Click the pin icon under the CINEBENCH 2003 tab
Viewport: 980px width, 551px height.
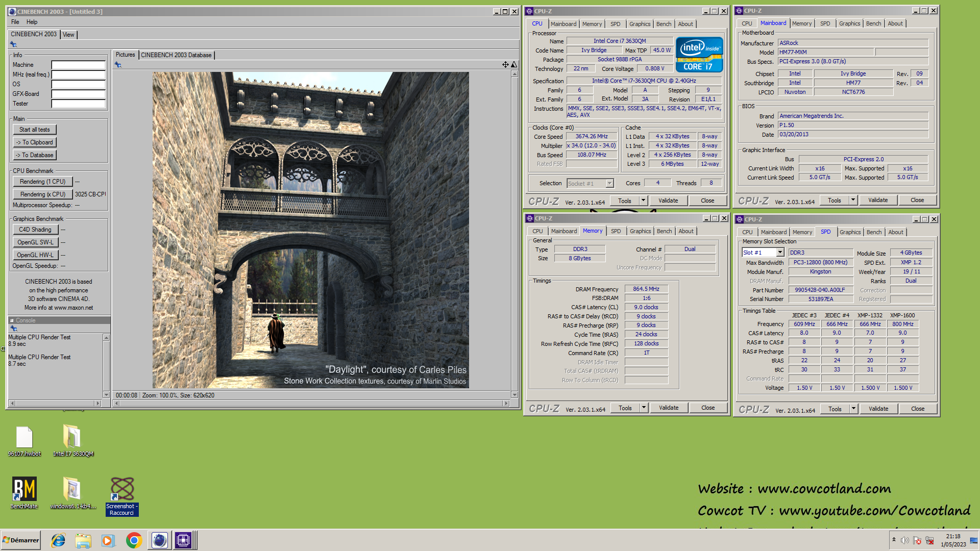click(14, 44)
